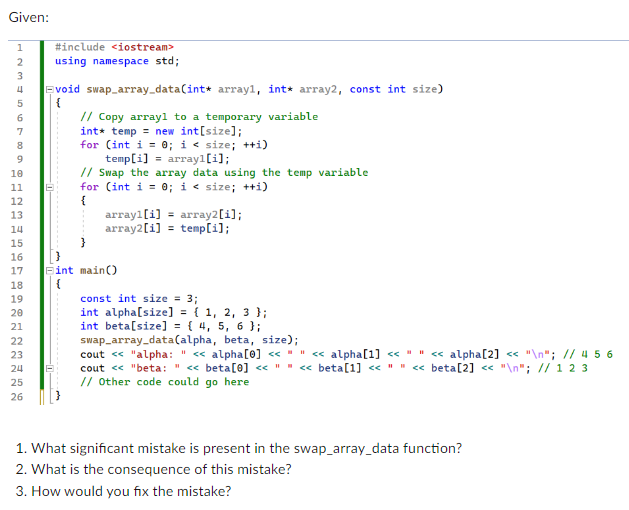Click 'const int size = 3;' line
Image resolution: width=629 pixels, height=510 pixels.
(139, 299)
